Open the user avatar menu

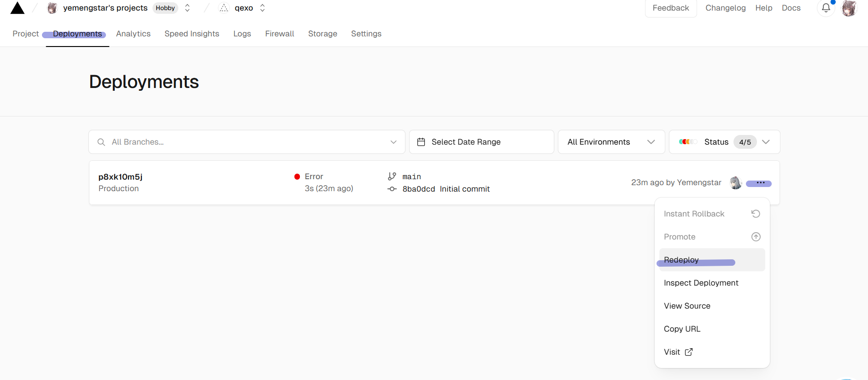[x=849, y=8]
